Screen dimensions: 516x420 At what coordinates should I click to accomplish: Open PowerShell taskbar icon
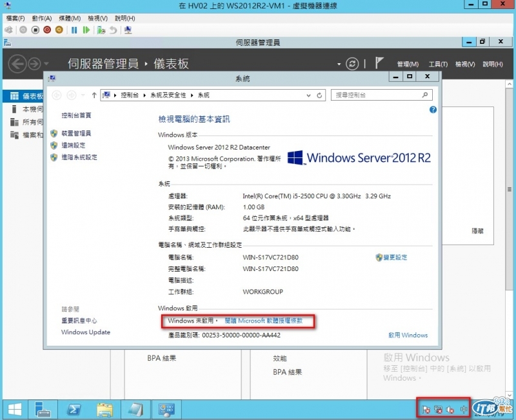click(x=74, y=409)
